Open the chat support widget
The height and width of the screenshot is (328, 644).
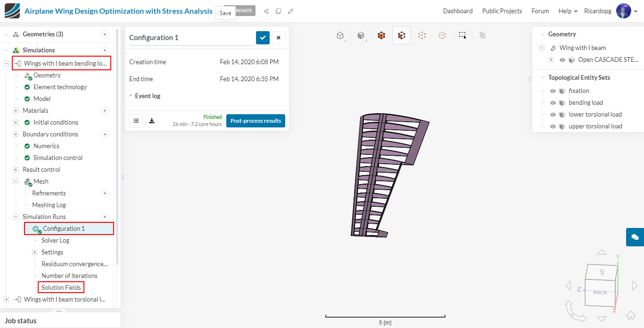635,237
